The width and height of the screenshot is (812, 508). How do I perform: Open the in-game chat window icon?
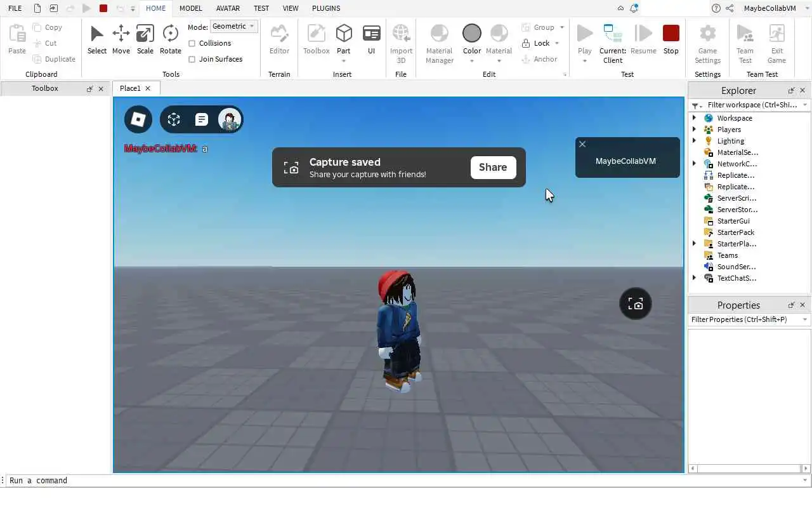coord(201,119)
